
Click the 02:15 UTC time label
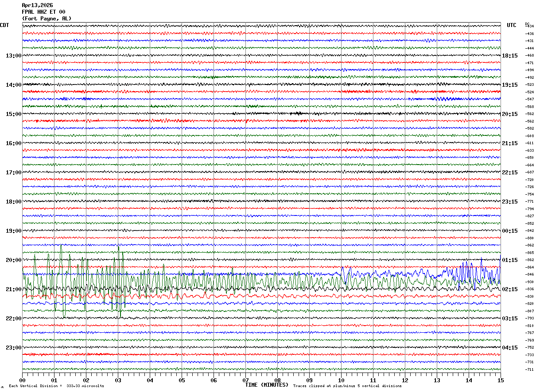click(509, 289)
